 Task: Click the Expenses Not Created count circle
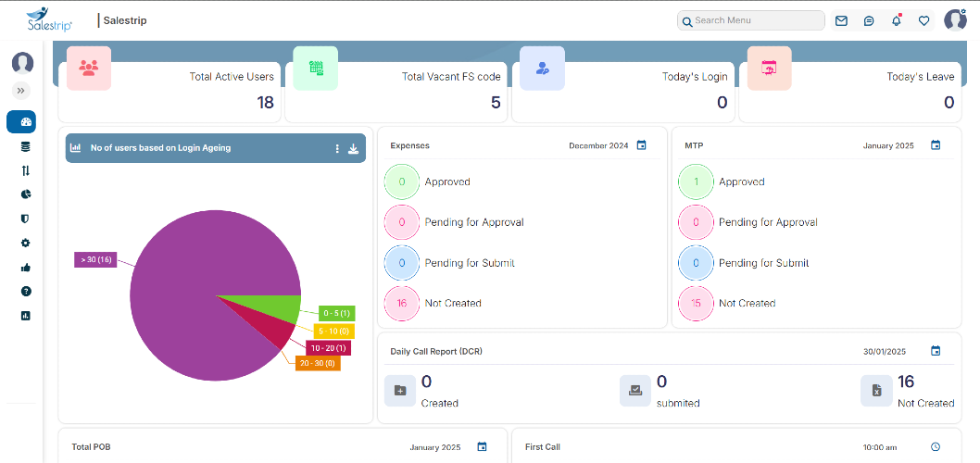tap(402, 304)
